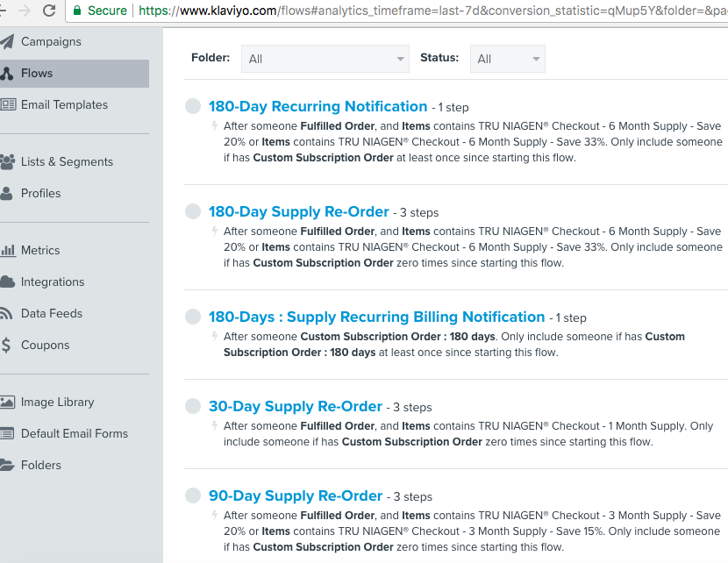Open the 180-Day Recurring Notification flow
The width and height of the screenshot is (728, 563).
[318, 106]
